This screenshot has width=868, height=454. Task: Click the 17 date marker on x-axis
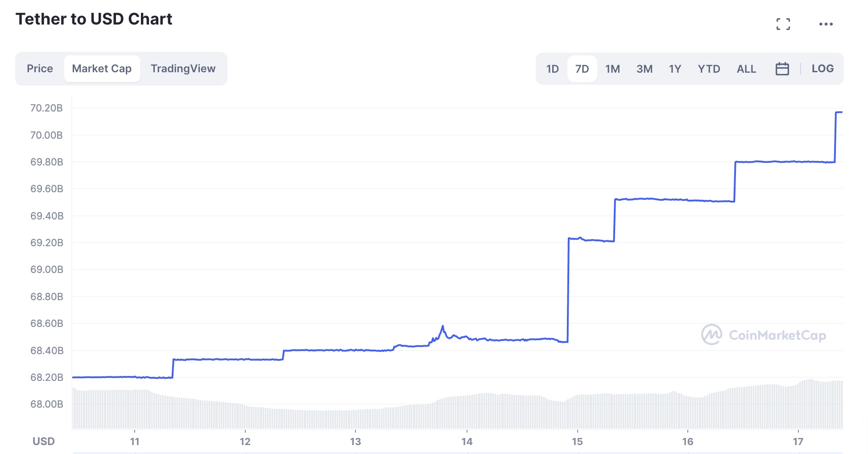pyautogui.click(x=798, y=442)
